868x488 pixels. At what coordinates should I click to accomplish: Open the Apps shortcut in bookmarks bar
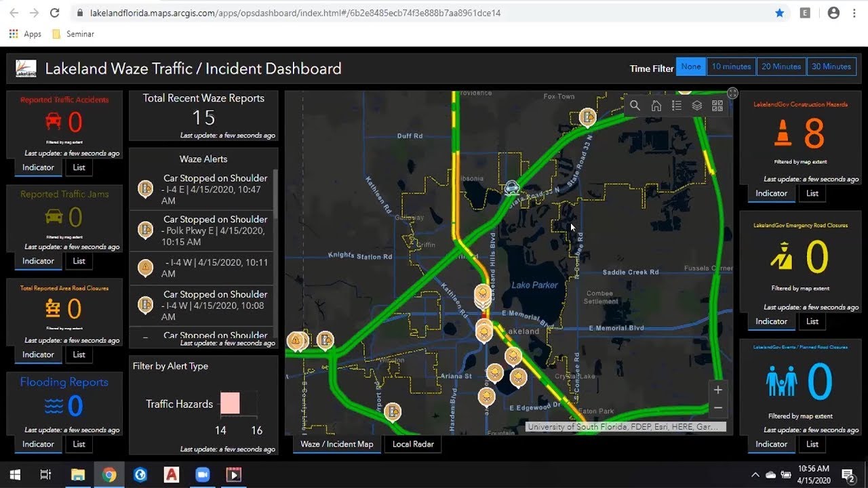coord(25,34)
